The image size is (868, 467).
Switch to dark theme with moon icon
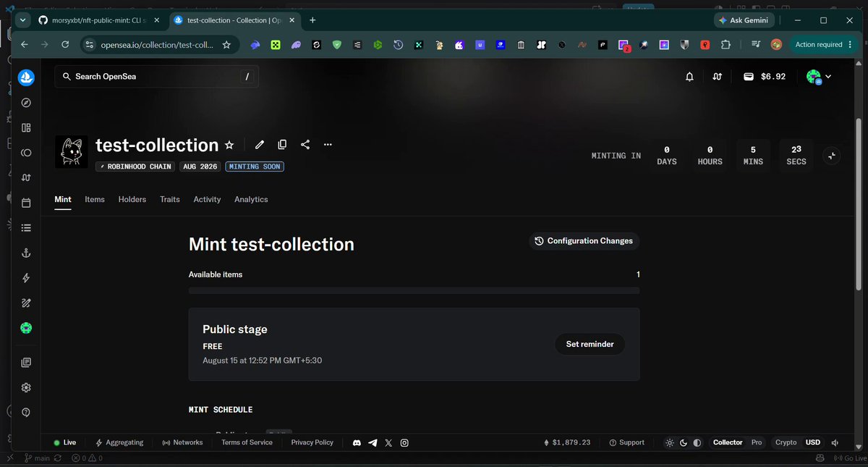[x=684, y=442]
